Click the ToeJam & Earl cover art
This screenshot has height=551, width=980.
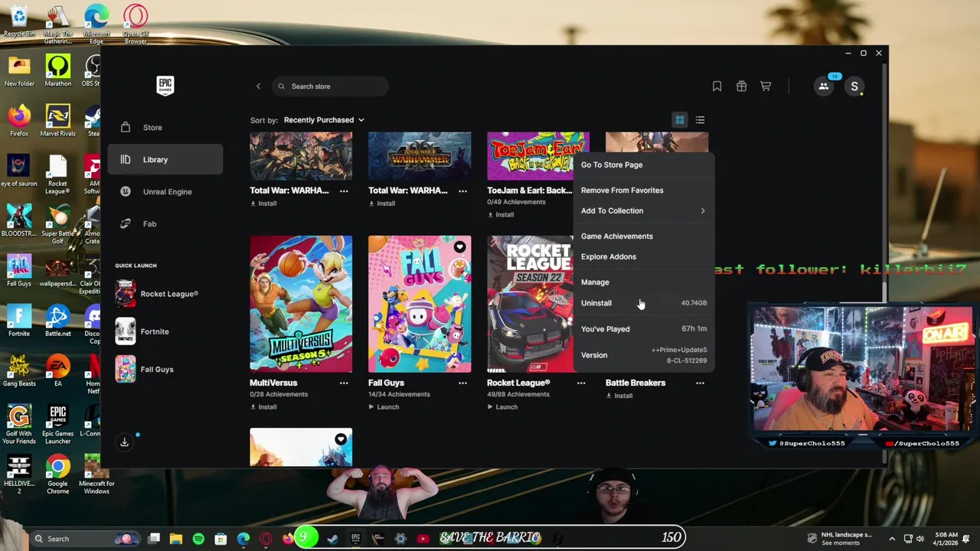click(x=538, y=156)
